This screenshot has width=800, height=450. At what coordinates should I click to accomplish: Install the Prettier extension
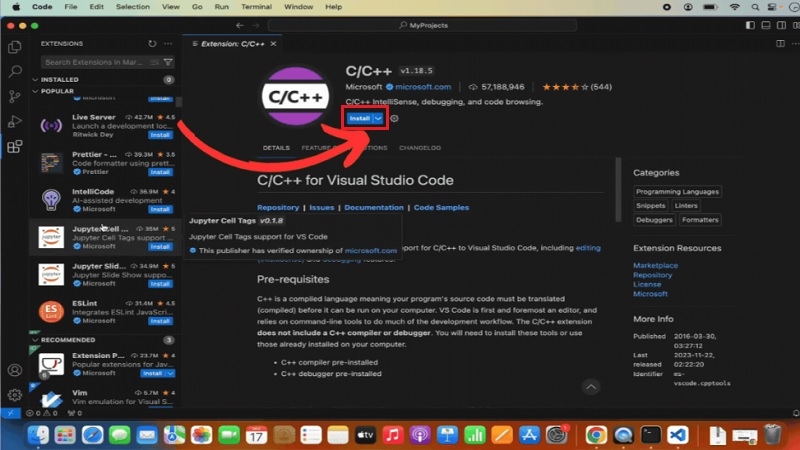pos(160,172)
